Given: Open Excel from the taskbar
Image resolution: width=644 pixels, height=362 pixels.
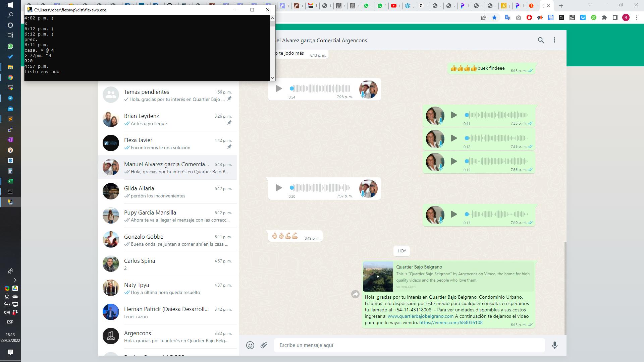Looking at the screenshot, I should [10, 181].
